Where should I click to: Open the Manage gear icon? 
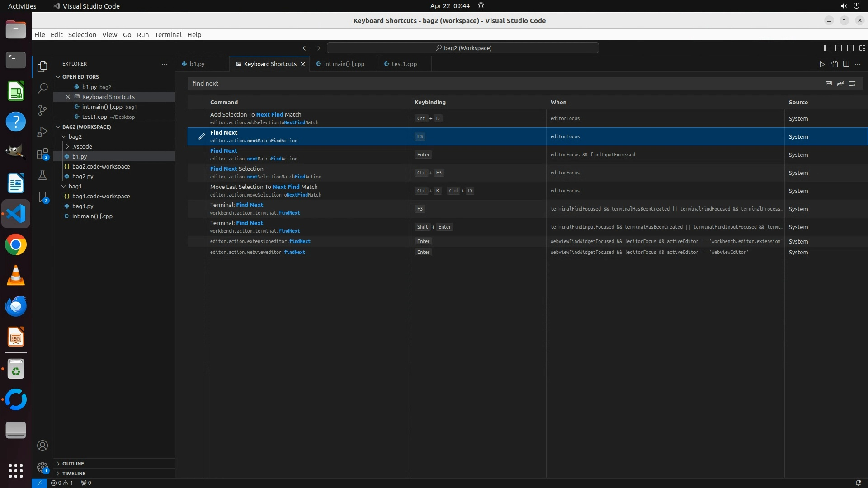42,467
